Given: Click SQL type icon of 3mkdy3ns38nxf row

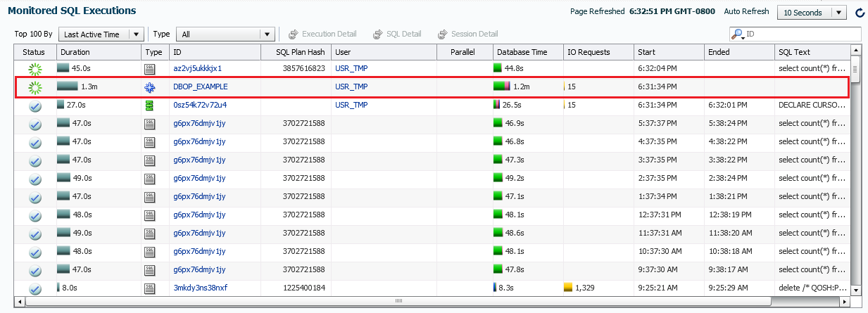Looking at the screenshot, I should (x=149, y=288).
